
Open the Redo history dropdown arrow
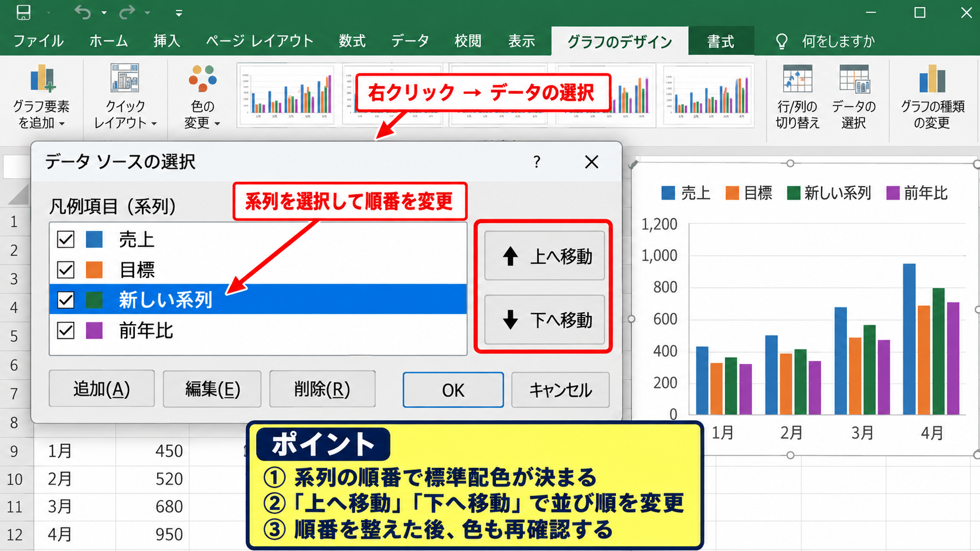pyautogui.click(x=148, y=13)
